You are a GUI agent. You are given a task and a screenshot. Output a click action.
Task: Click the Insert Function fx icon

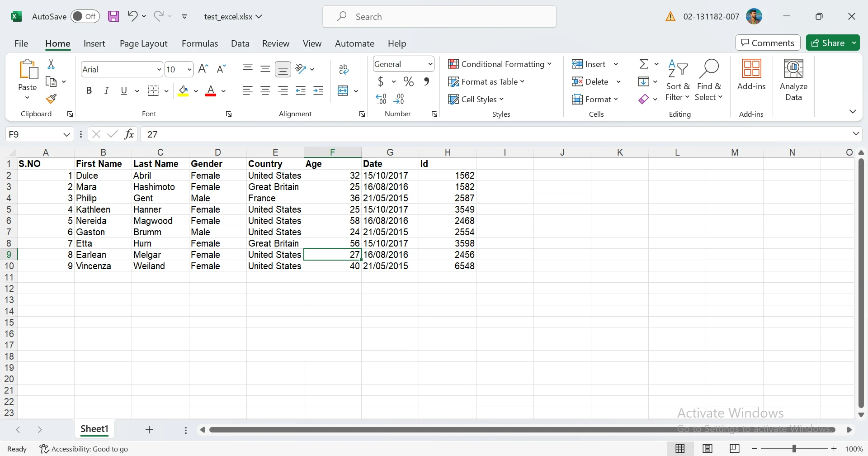[x=129, y=134]
